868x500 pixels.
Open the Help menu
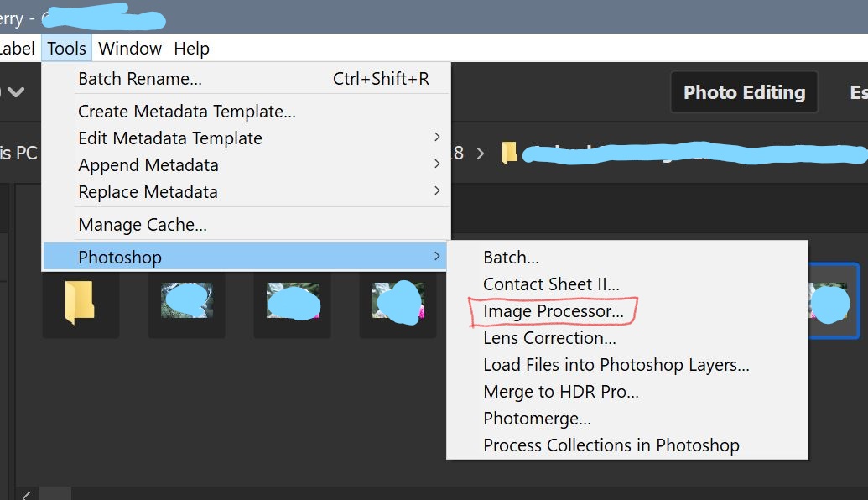tap(191, 48)
